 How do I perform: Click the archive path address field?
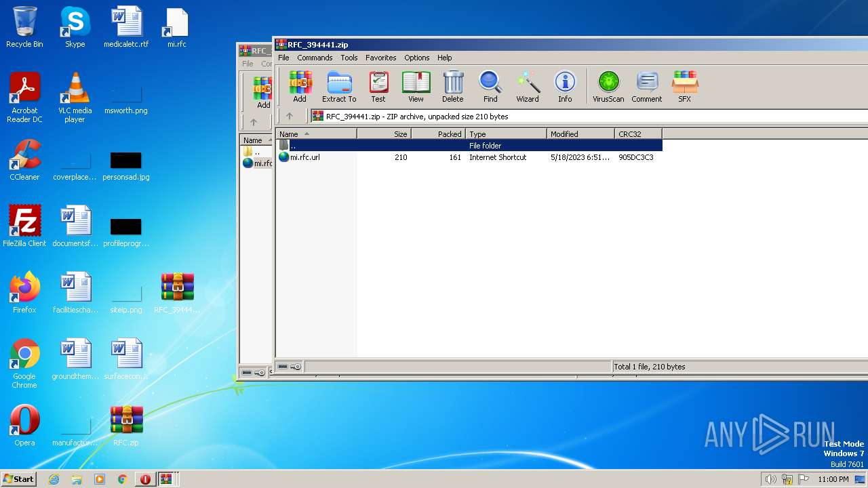589,117
